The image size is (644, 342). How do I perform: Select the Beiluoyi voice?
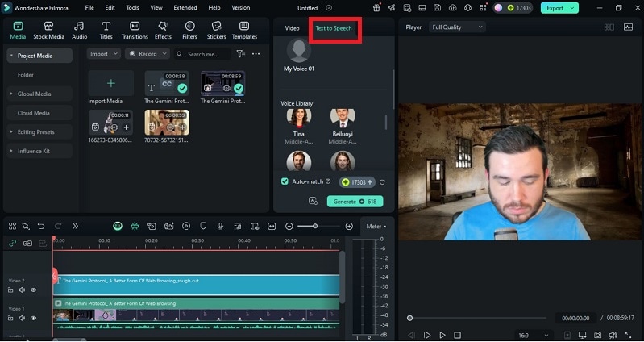(343, 126)
